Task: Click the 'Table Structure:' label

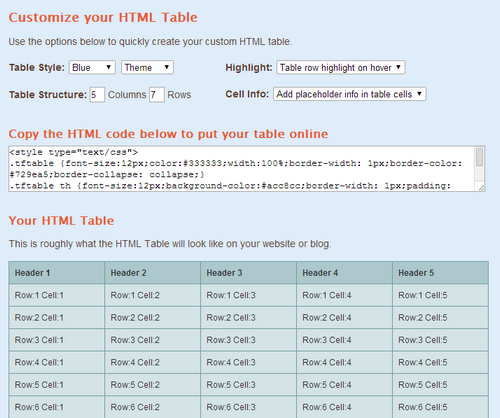Action: pos(48,95)
